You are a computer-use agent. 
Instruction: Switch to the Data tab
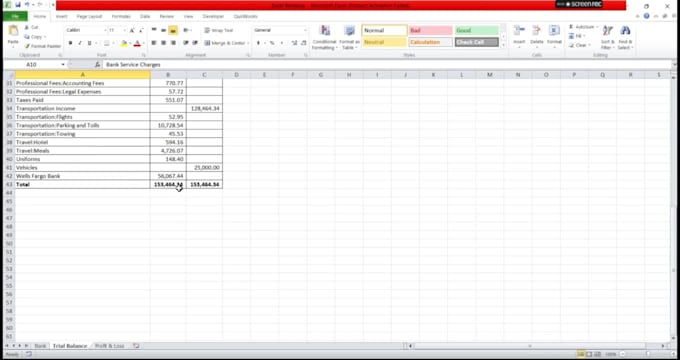tap(145, 16)
